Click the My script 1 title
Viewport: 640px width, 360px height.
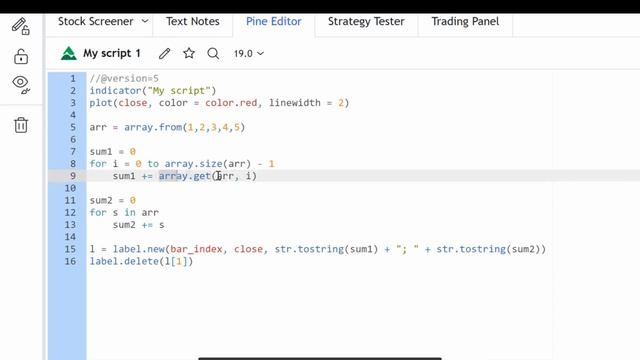coord(111,53)
